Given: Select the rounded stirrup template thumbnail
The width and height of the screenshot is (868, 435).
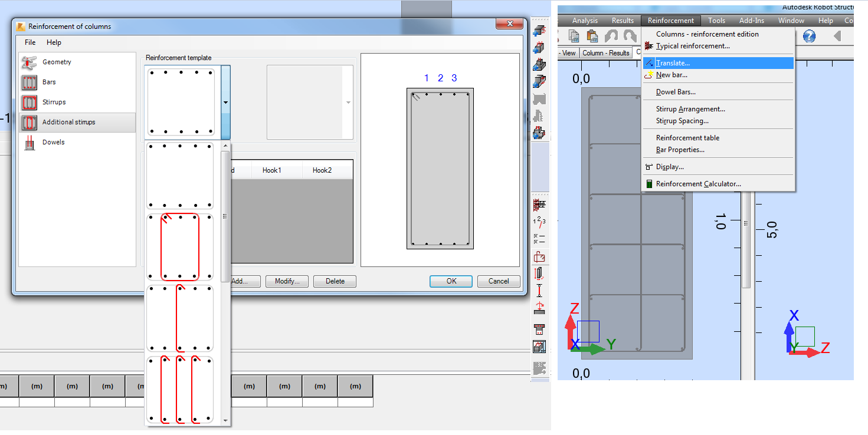Looking at the screenshot, I should [x=179, y=246].
